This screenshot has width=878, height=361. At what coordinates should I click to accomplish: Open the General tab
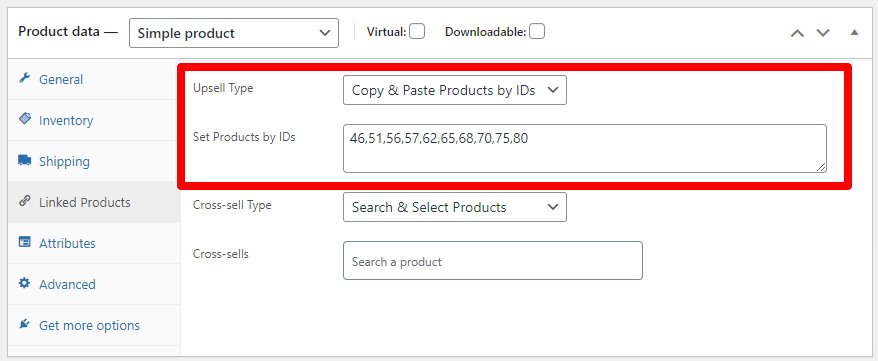[94, 79]
